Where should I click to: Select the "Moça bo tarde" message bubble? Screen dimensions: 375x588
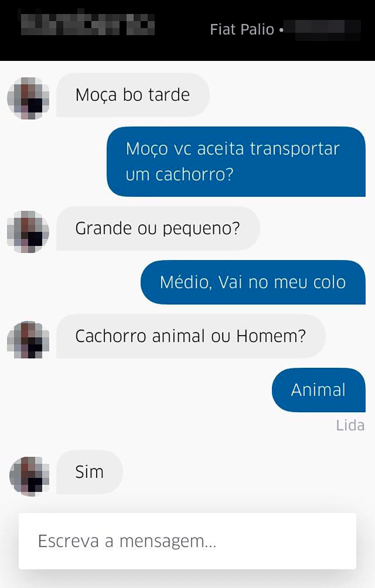133,95
